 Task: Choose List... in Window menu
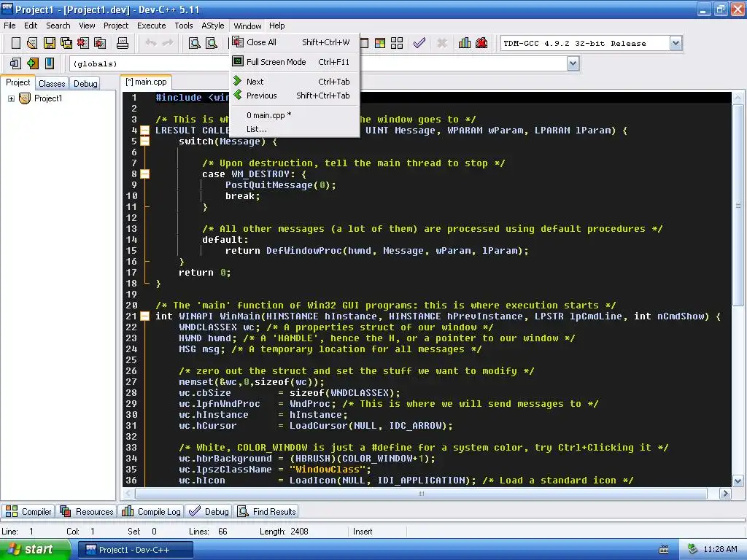coord(295,129)
